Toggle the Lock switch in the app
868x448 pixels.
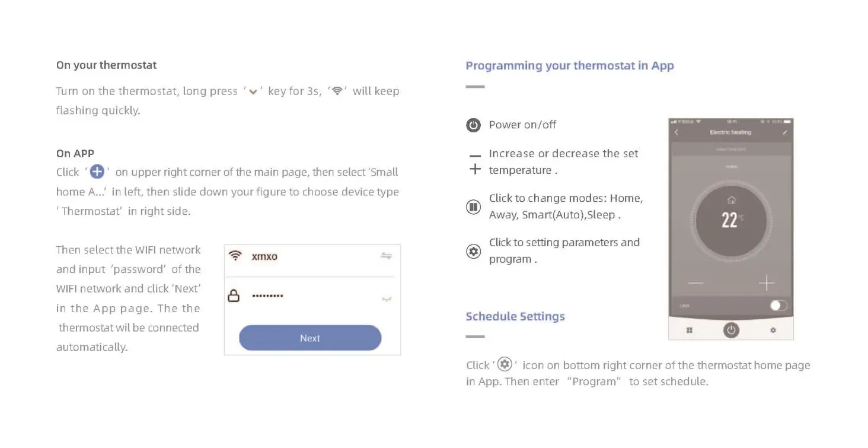(778, 306)
